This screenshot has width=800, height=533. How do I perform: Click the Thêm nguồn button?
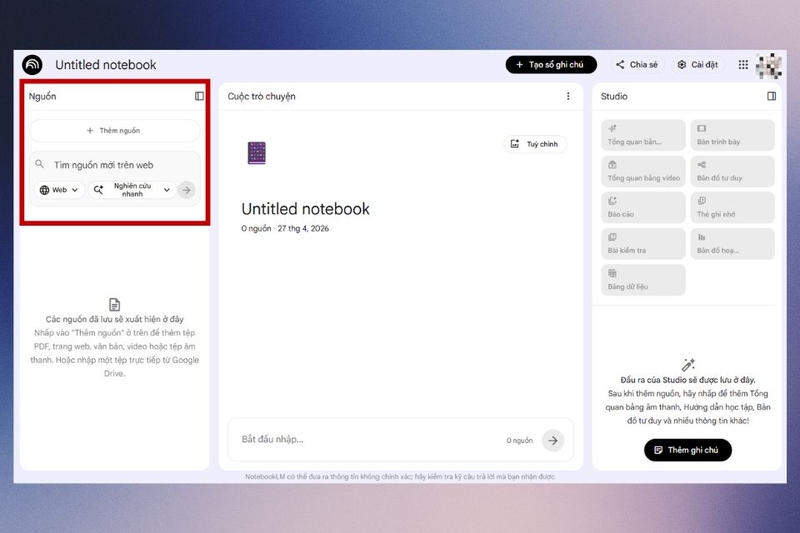(x=114, y=131)
